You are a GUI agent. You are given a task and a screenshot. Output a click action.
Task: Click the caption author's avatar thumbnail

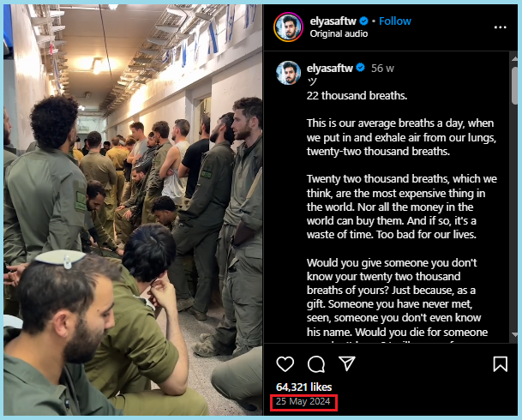click(288, 73)
